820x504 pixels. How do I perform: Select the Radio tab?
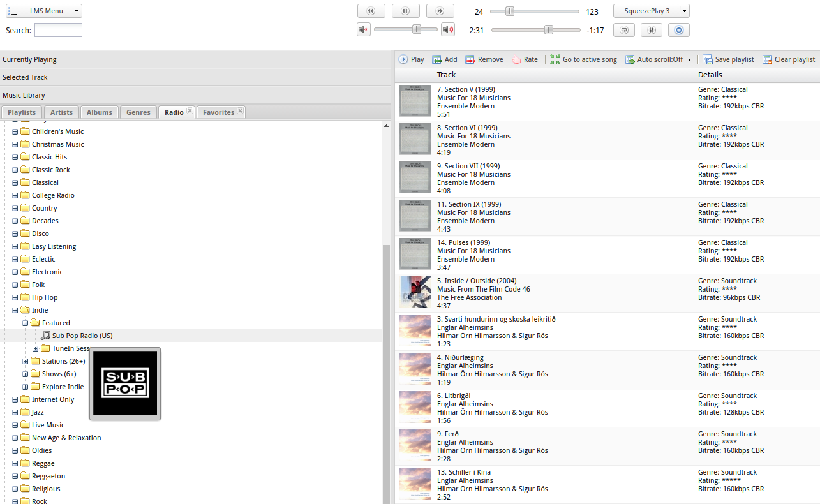[x=174, y=112]
